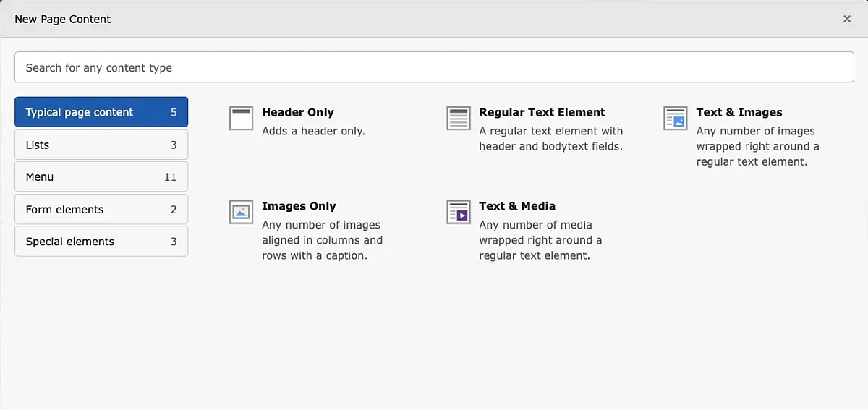Image resolution: width=868 pixels, height=410 pixels.
Task: Choose the Images Only title
Action: point(299,206)
